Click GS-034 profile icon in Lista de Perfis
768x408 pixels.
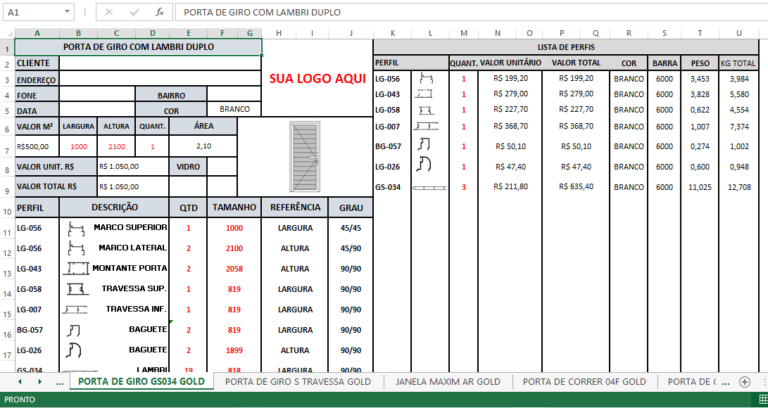click(x=430, y=188)
